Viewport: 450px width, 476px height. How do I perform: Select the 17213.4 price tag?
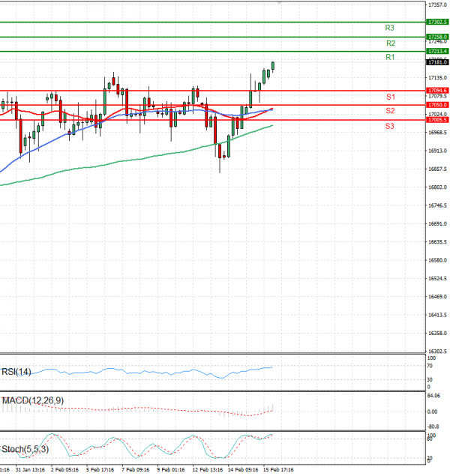[x=436, y=51]
